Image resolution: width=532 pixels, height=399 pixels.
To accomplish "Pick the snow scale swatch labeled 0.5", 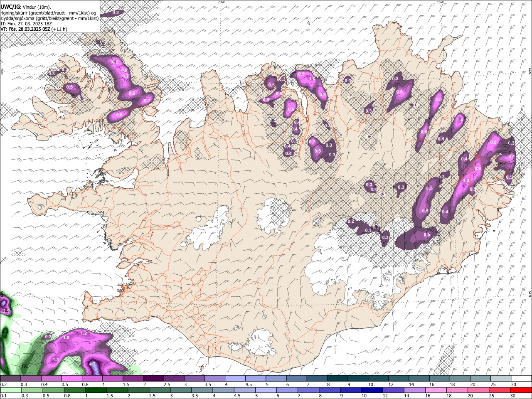I will (x=71, y=379).
